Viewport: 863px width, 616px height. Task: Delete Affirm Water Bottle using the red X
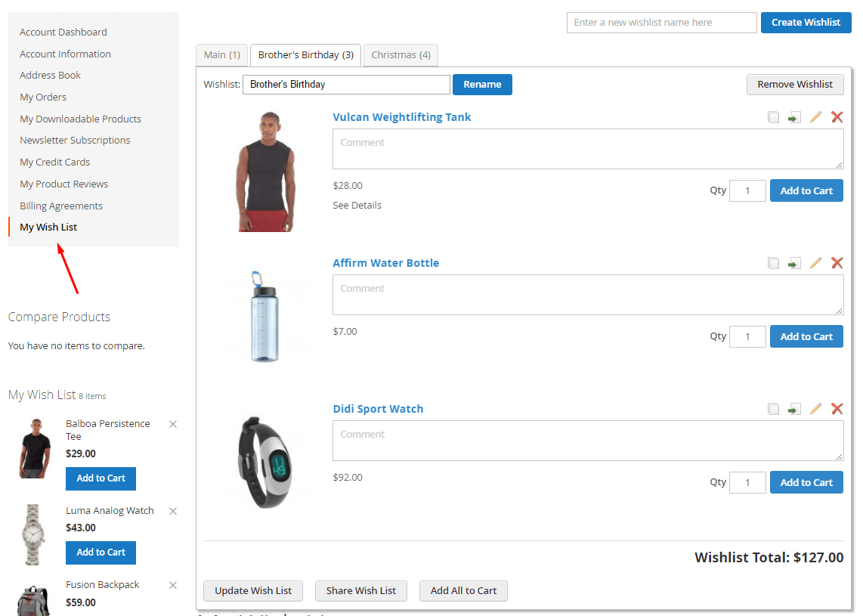837,263
